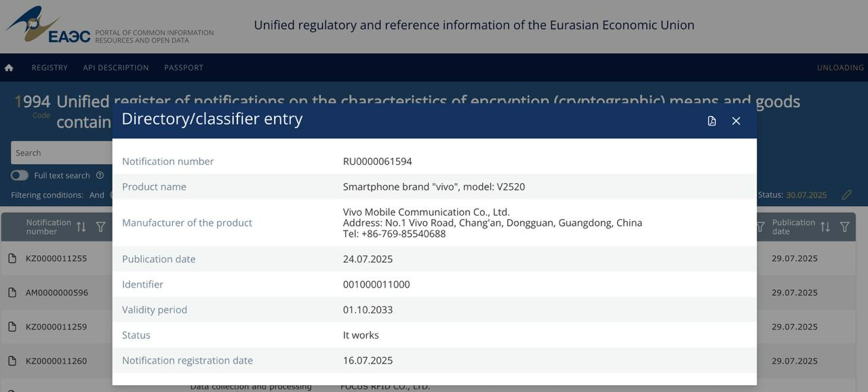Show help for Full text search
The height and width of the screenshot is (392, 868).
pos(100,176)
